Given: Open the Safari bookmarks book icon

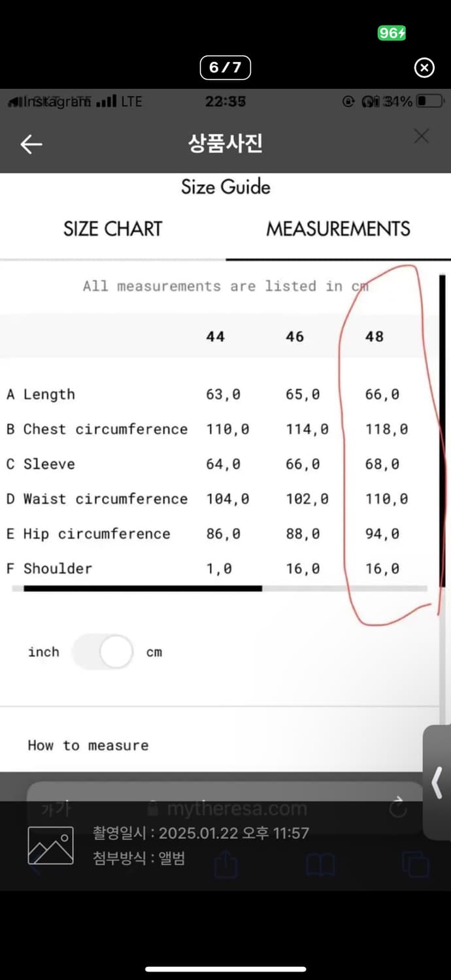Looking at the screenshot, I should coord(320,866).
